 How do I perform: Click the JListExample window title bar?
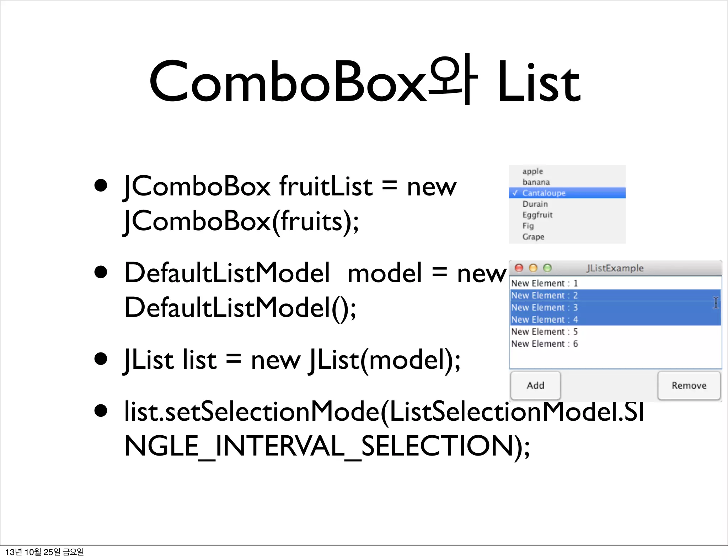tap(615, 268)
